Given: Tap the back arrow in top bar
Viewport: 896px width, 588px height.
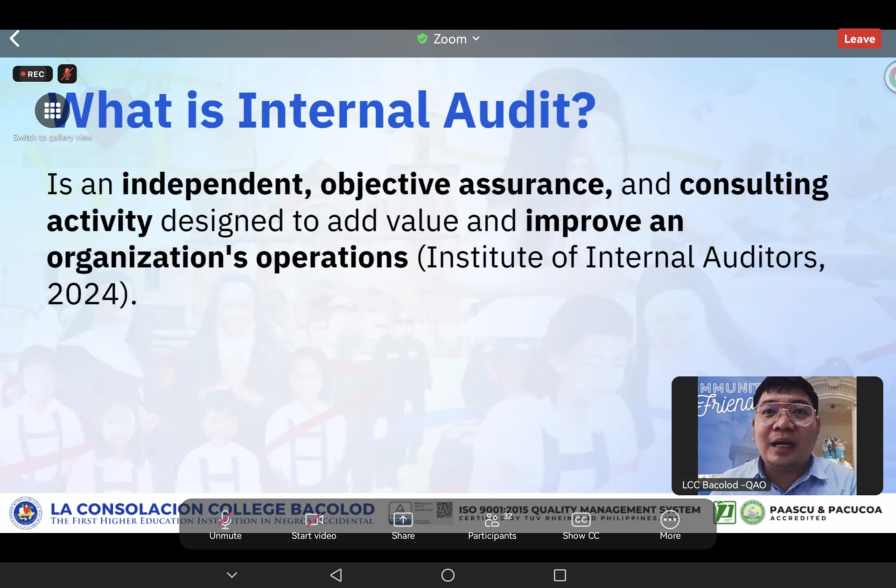Looking at the screenshot, I should (15, 39).
